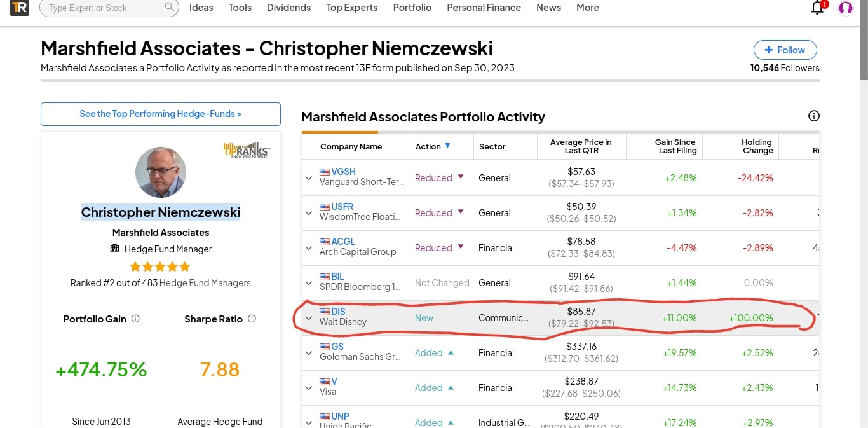
Task: Click the Follow button
Action: point(785,50)
